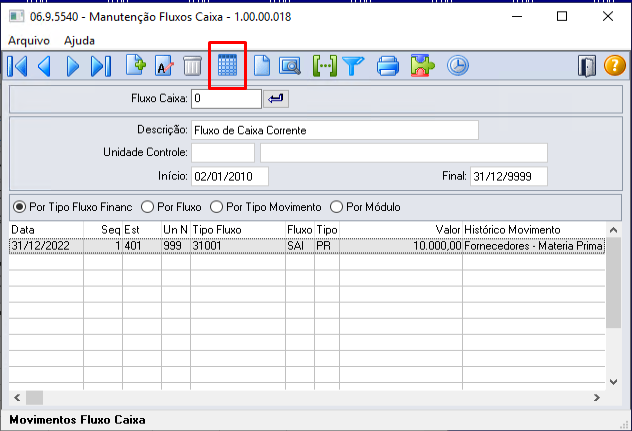
Task: Click the Fornecedores - Materia Prima cell
Action: (x=534, y=246)
